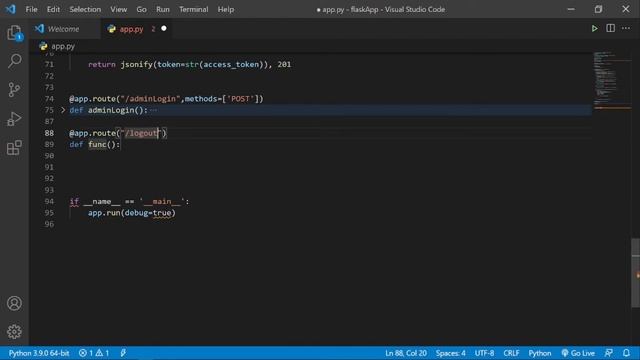The height and width of the screenshot is (360, 640).
Task: Change indentation via Spaces: 4
Action: [450, 353]
